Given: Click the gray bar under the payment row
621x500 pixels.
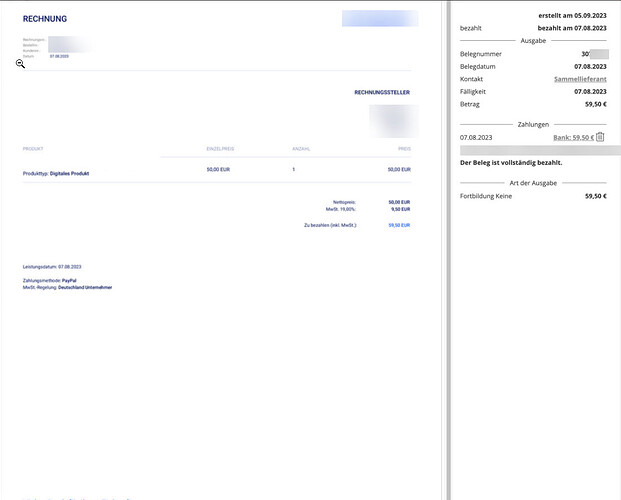Looking at the screenshot, I should point(540,150).
